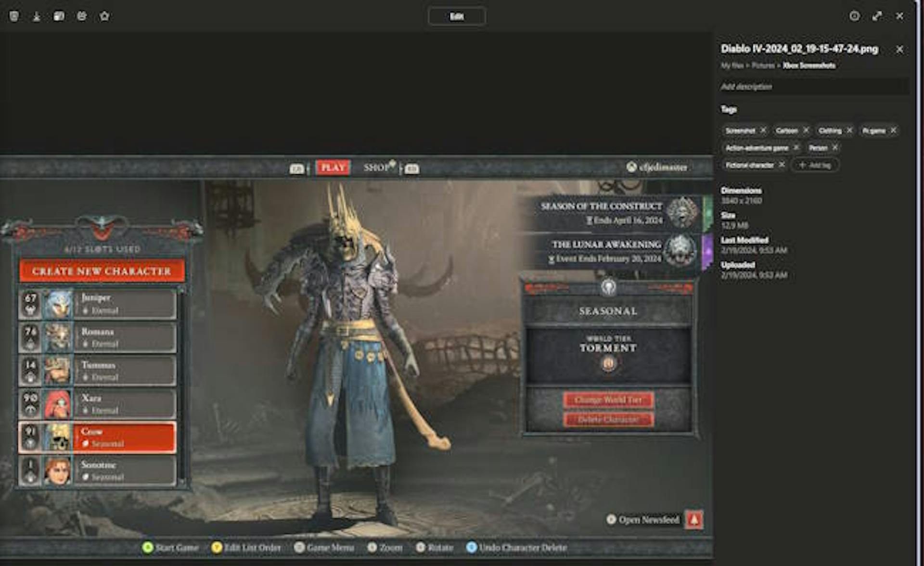
Task: Select the Sonotme character row
Action: coord(98,471)
